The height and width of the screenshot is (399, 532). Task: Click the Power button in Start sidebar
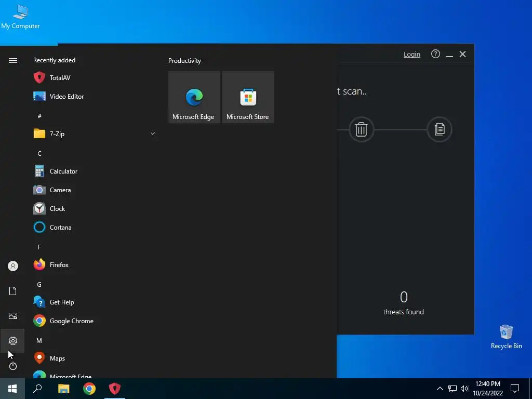click(x=13, y=366)
